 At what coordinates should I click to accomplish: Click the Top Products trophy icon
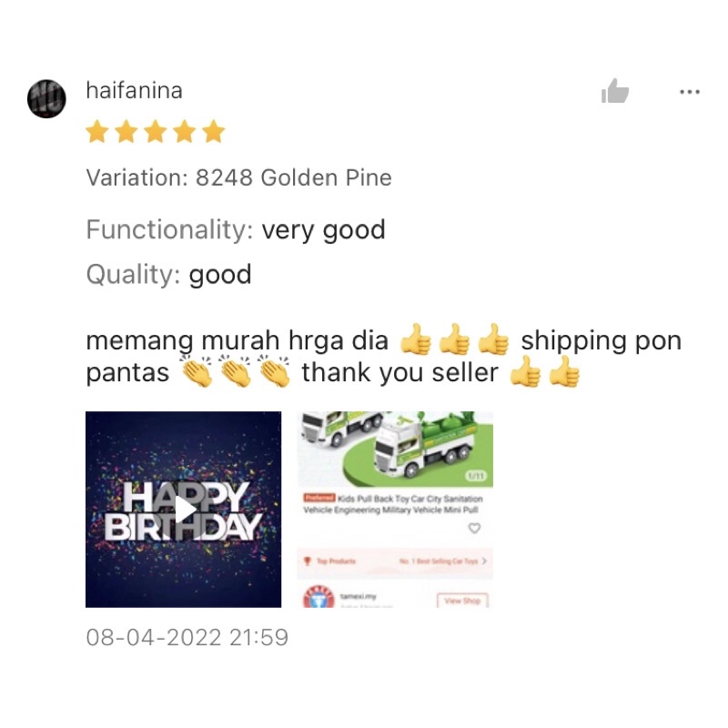coord(307,561)
